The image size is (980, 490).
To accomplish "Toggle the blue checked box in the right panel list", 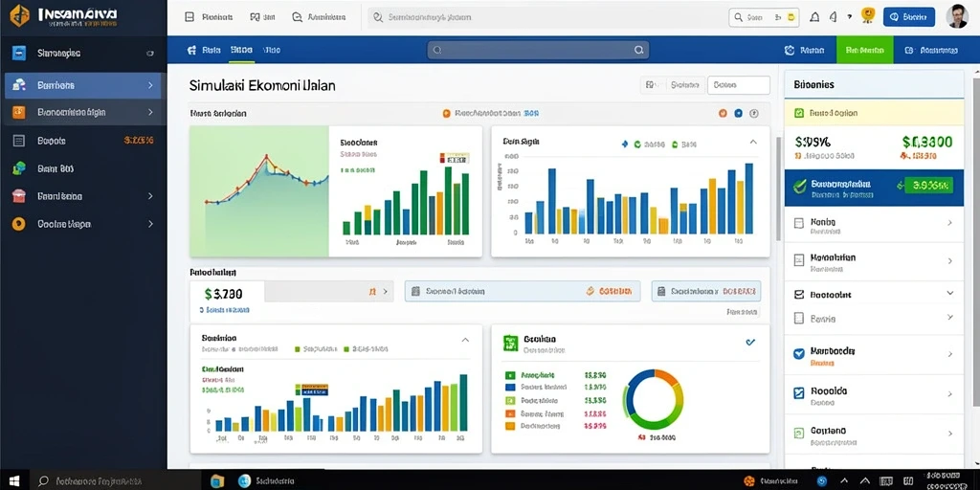I will point(799,353).
